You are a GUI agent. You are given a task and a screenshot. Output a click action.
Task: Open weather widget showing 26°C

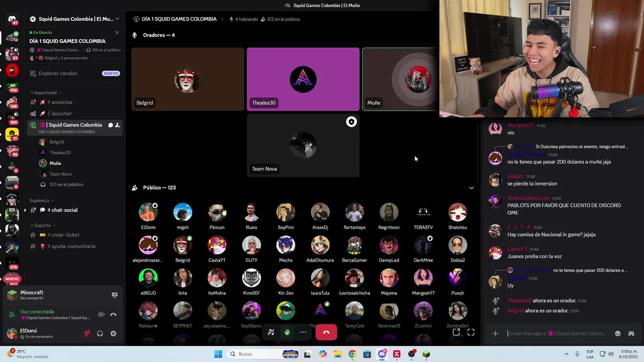pos(26,354)
